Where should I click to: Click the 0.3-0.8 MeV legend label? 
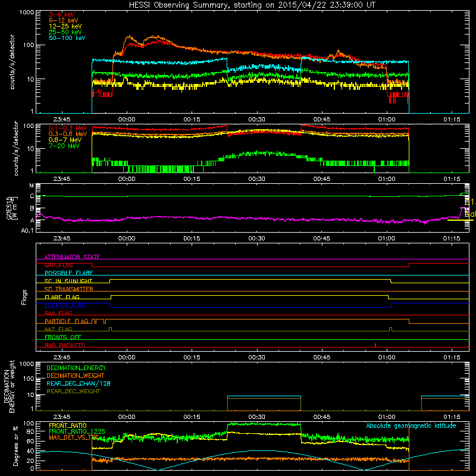68,134
